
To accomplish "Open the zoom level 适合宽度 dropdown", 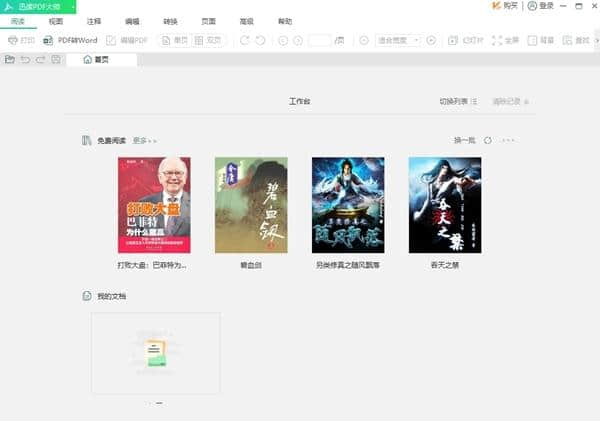I will click(400, 40).
